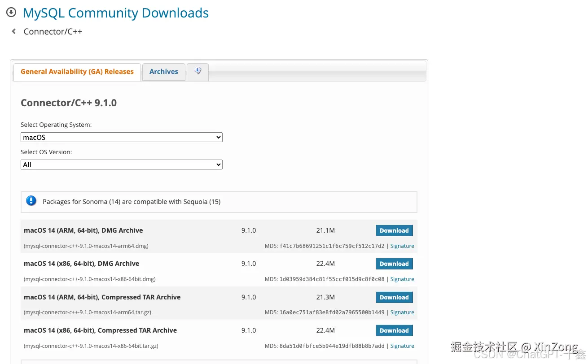The height and width of the screenshot is (364, 588).
Task: Click MD5 hash f41c7b68691251c1f6c759cf512c17d2
Action: (332, 246)
